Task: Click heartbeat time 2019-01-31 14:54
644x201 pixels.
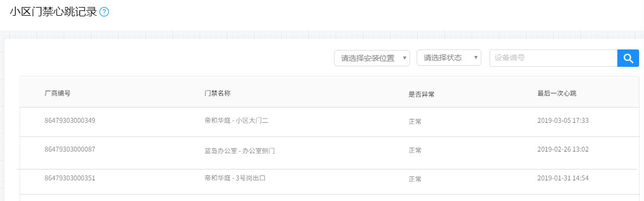Action: coord(563,178)
